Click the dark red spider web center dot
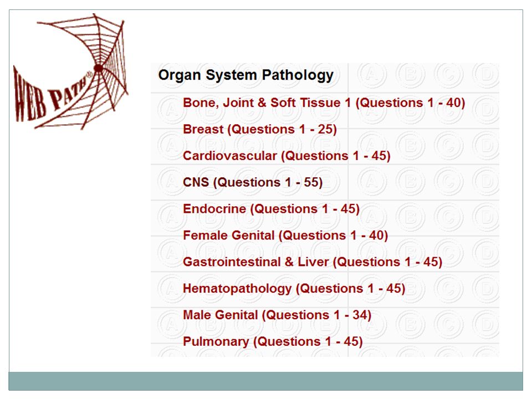Viewport: 532px width, 399px height. pyautogui.click(x=99, y=68)
